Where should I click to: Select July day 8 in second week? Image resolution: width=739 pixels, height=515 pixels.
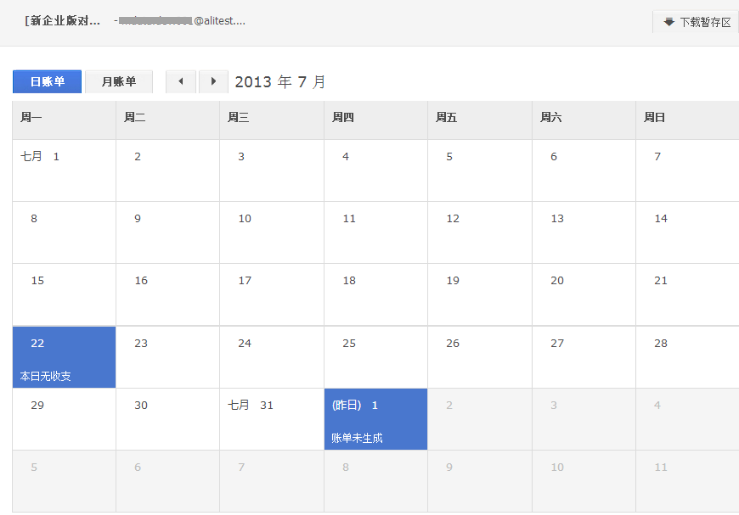[64, 233]
